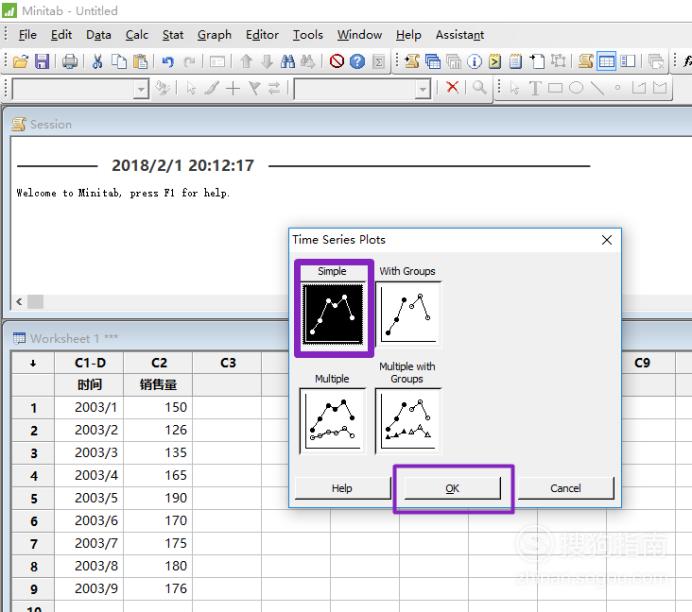Open help with the blue question mark icon
Viewport: 692px width, 612px height.
pos(357,61)
